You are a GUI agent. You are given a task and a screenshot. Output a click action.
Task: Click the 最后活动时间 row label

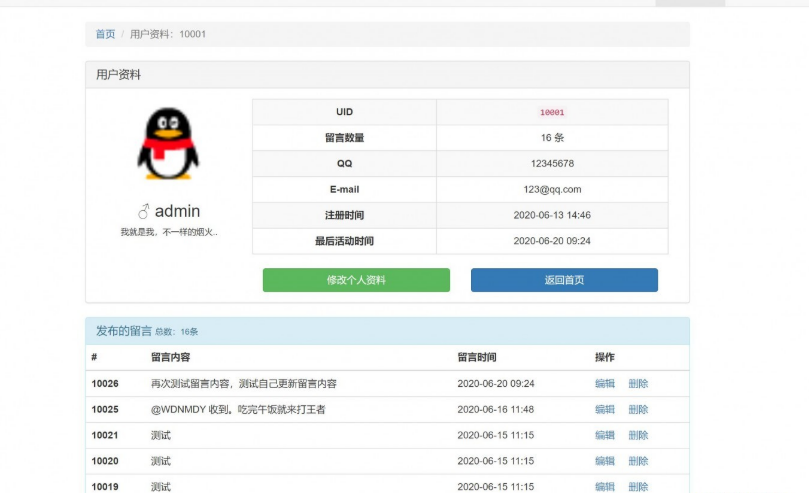[x=344, y=241]
